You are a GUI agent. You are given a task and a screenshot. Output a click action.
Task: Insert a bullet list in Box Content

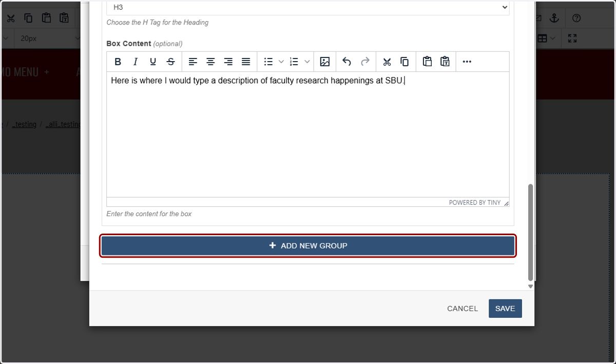click(268, 62)
